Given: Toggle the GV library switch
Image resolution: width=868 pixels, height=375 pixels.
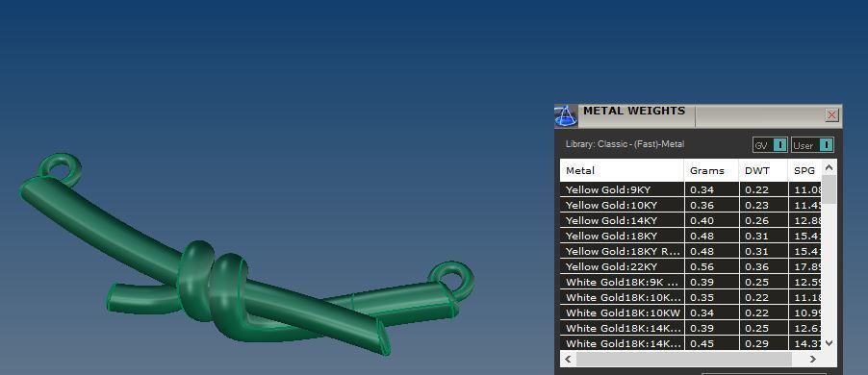Looking at the screenshot, I should pyautogui.click(x=770, y=145).
